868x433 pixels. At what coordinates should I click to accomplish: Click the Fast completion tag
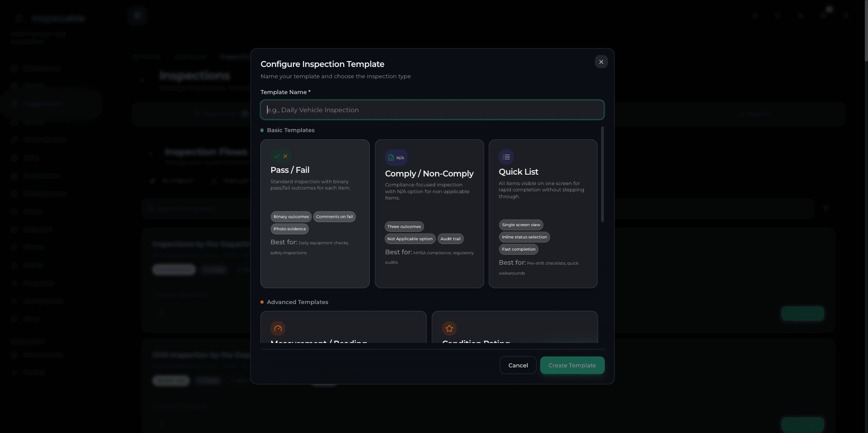point(519,249)
